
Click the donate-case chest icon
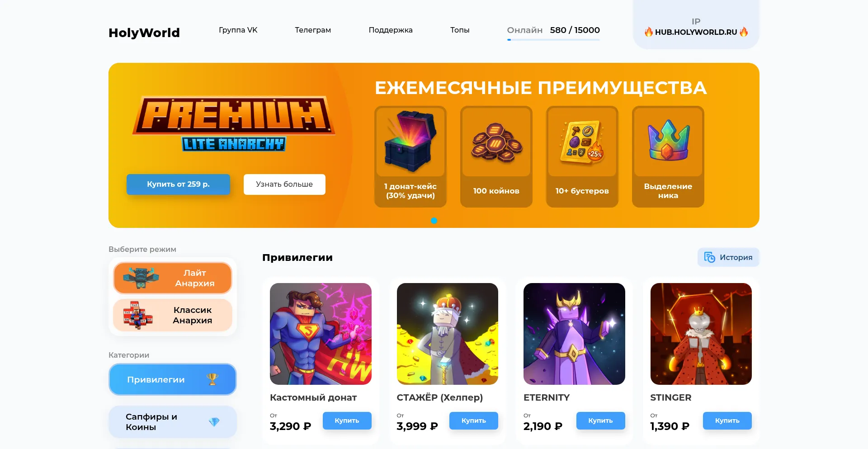click(x=410, y=142)
